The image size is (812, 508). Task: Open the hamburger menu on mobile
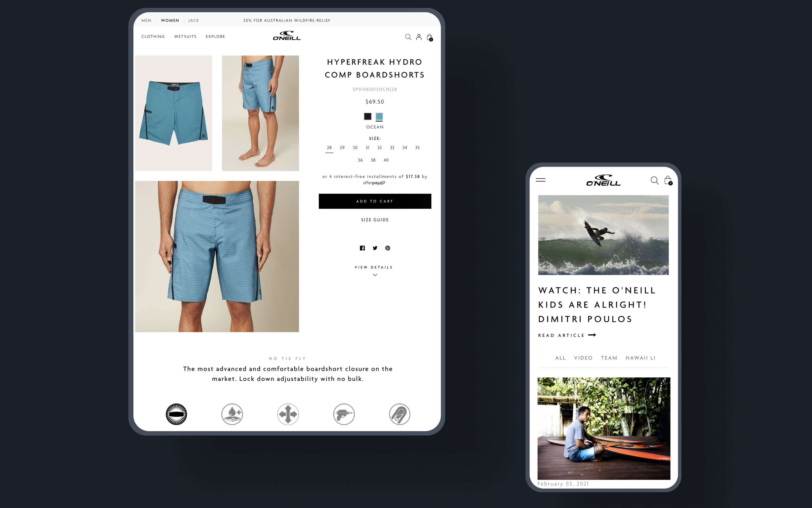click(540, 180)
